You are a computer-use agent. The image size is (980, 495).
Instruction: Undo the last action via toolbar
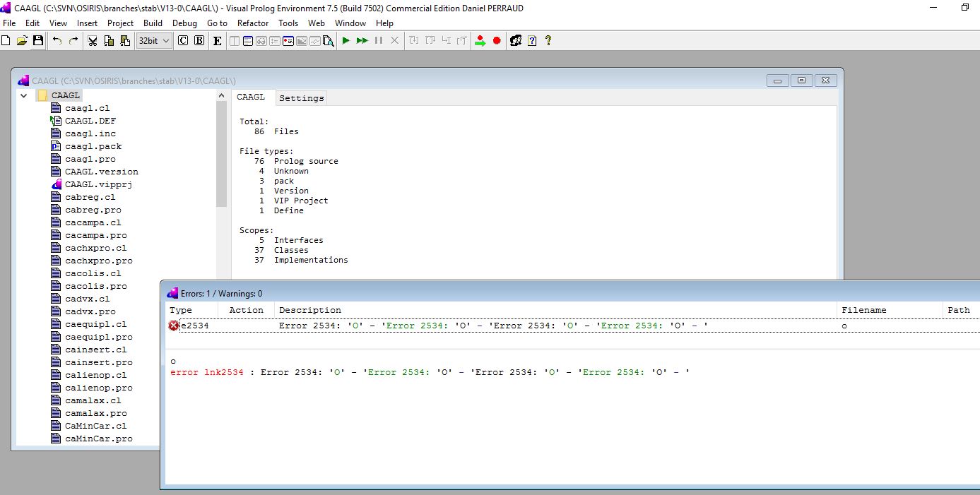(57, 41)
